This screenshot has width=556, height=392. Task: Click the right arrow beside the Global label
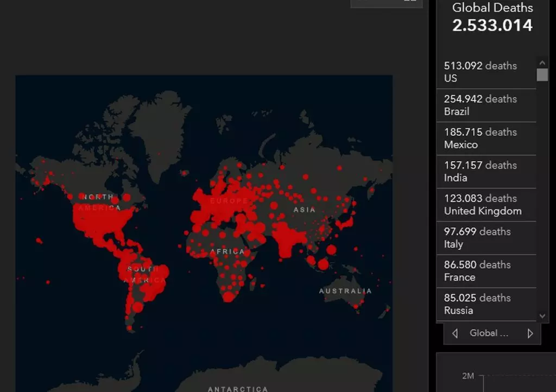click(530, 333)
